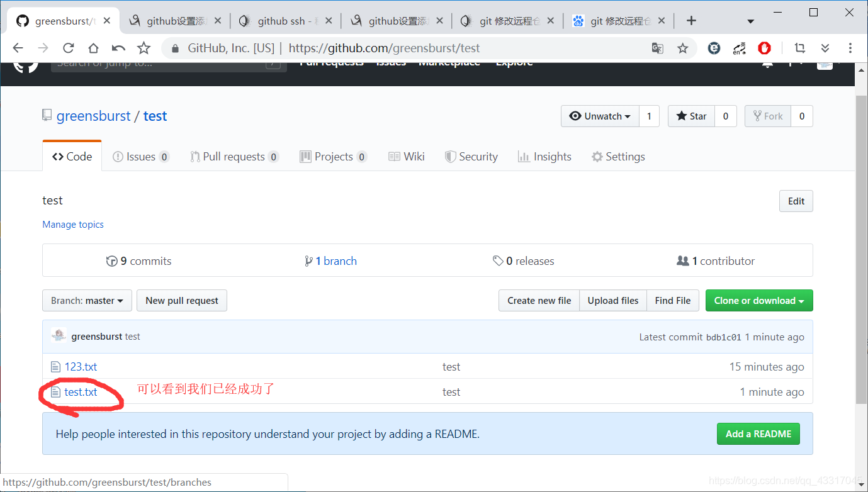Click Create new file

pyautogui.click(x=539, y=301)
